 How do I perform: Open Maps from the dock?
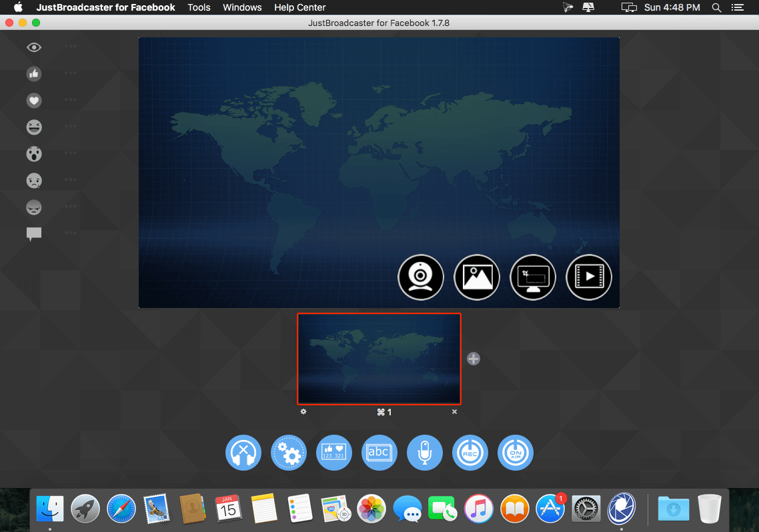click(x=335, y=509)
